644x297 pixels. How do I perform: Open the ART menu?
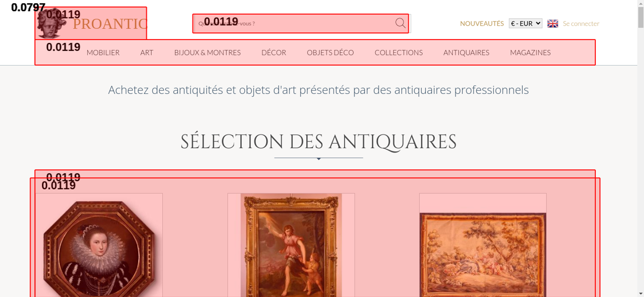147,52
